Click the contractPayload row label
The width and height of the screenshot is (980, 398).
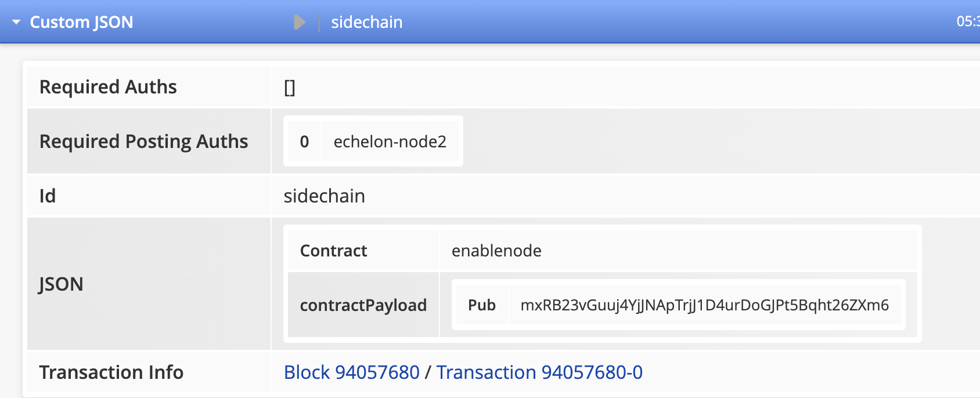(363, 305)
